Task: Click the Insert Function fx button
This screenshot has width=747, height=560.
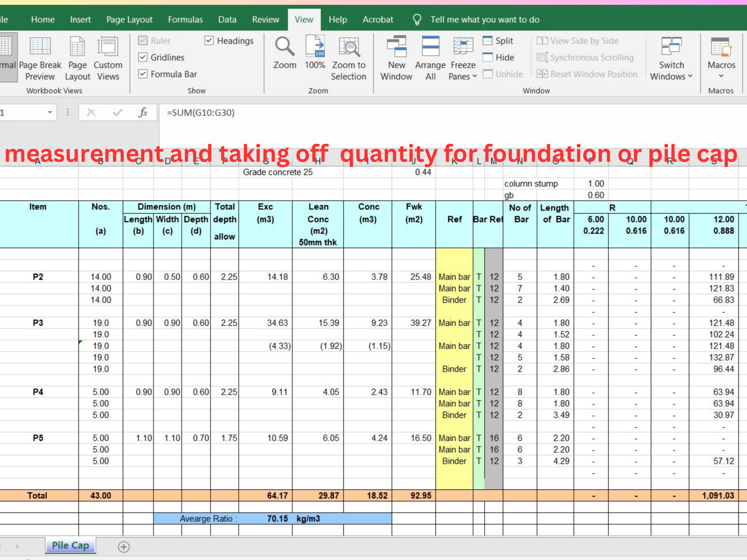Action: (x=144, y=112)
